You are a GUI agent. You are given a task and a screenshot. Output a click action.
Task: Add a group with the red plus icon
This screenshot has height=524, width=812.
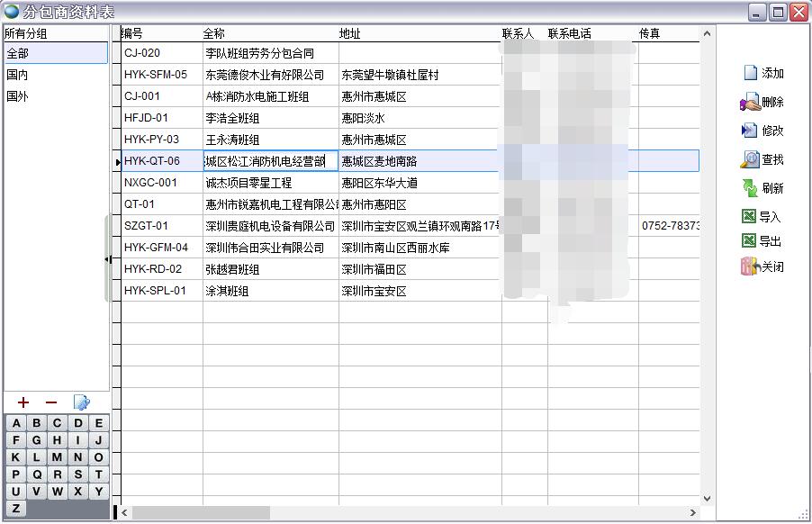pyautogui.click(x=23, y=402)
